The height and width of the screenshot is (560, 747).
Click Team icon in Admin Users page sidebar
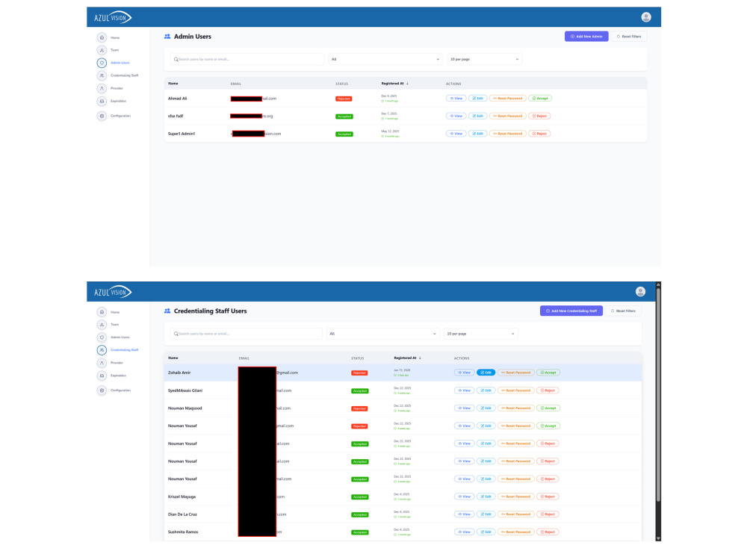coord(102,50)
